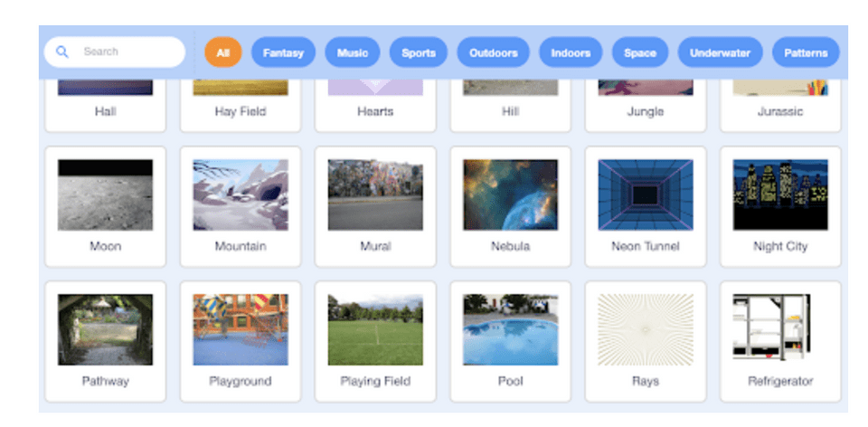Image resolution: width=868 pixels, height=427 pixels.
Task: Filter backdrops by Music
Action: 353,52
